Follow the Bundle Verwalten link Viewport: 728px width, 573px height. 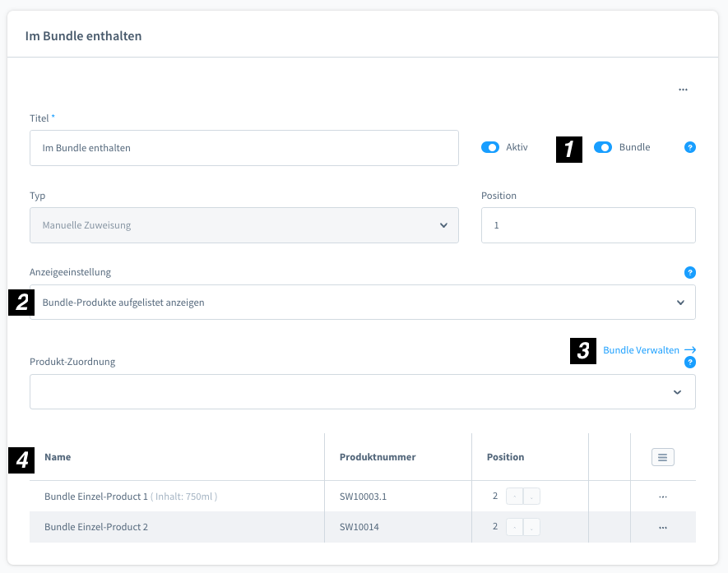641,350
